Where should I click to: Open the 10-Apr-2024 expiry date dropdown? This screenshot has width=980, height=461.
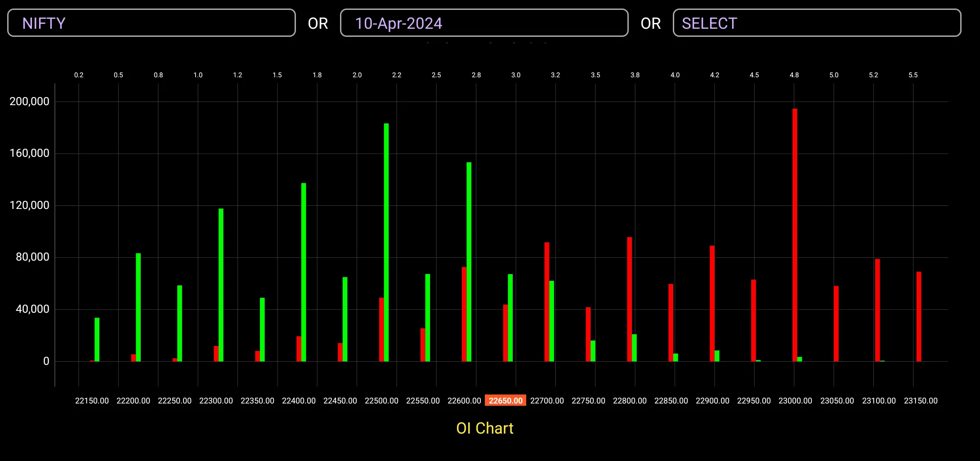click(x=484, y=23)
